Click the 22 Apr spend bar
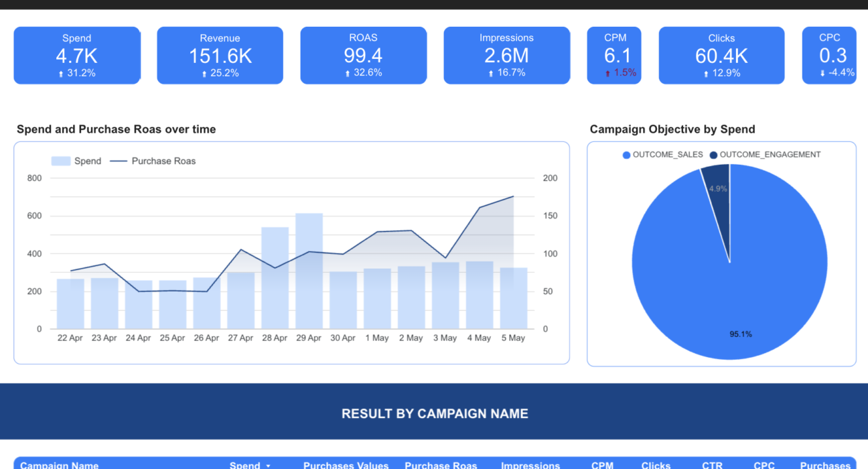Viewport: 868px width, 469px height. 70,304
